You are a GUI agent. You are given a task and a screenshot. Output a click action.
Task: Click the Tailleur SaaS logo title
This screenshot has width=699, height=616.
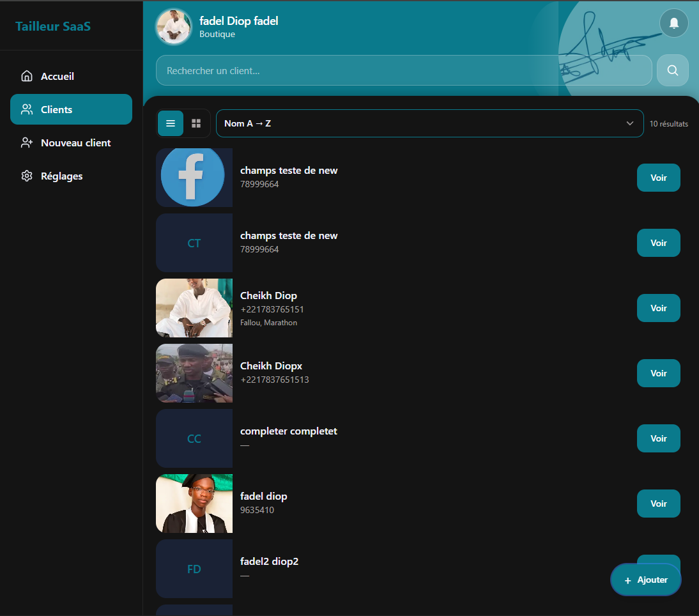pyautogui.click(x=53, y=26)
